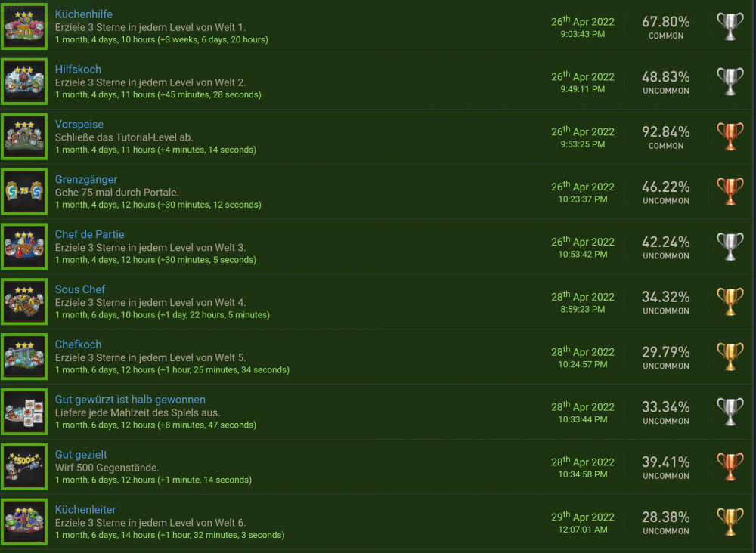756x553 pixels.
Task: Open the Küchenleiter trophy page
Action: pos(85,510)
